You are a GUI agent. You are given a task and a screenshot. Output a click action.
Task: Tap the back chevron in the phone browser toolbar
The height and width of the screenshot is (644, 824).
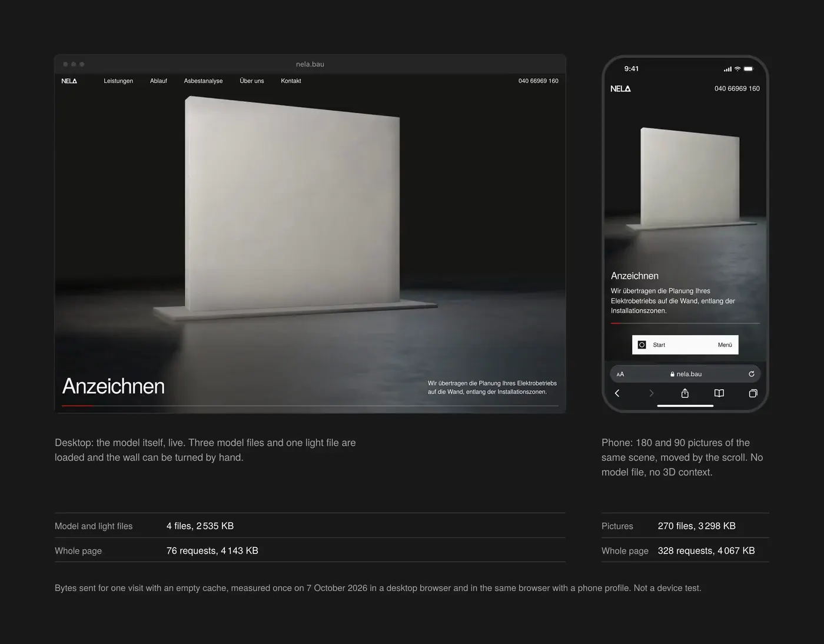[x=617, y=393]
